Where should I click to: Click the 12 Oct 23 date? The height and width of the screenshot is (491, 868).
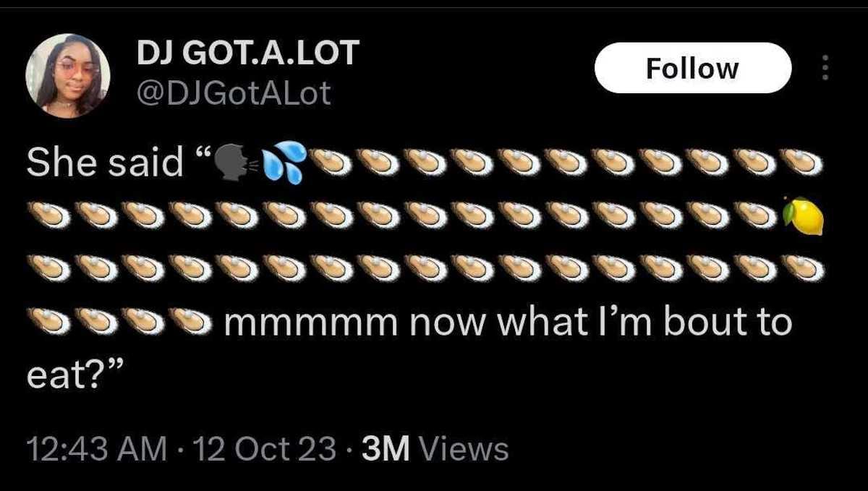[265, 449]
